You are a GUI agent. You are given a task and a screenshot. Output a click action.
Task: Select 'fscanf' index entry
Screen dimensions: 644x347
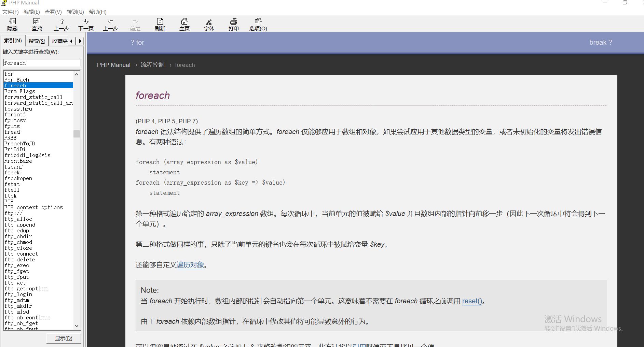(13, 167)
